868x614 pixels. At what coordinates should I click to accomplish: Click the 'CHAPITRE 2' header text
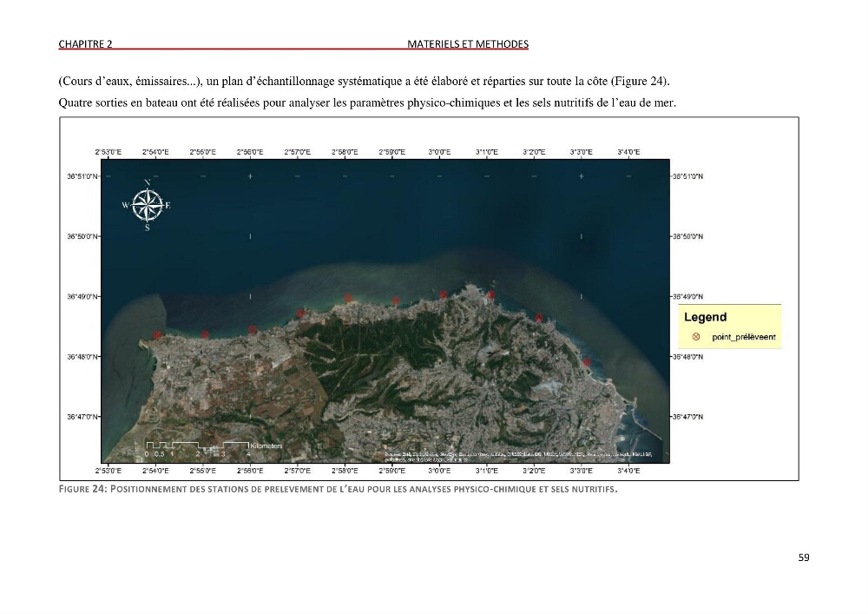tap(85, 43)
